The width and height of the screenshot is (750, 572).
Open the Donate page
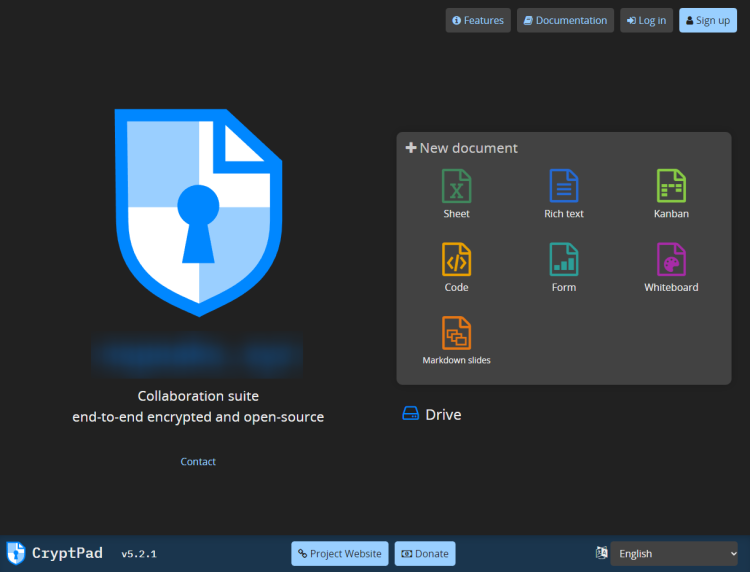425,553
